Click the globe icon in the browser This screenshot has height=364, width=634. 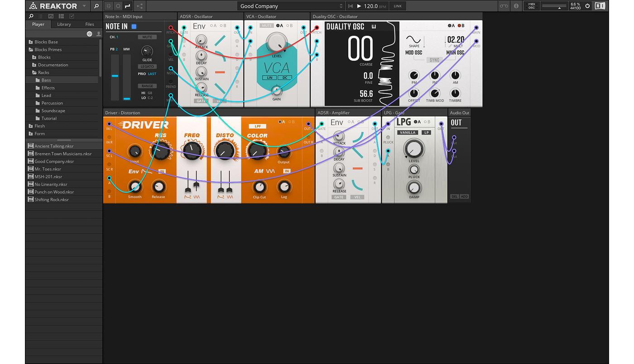point(89,34)
